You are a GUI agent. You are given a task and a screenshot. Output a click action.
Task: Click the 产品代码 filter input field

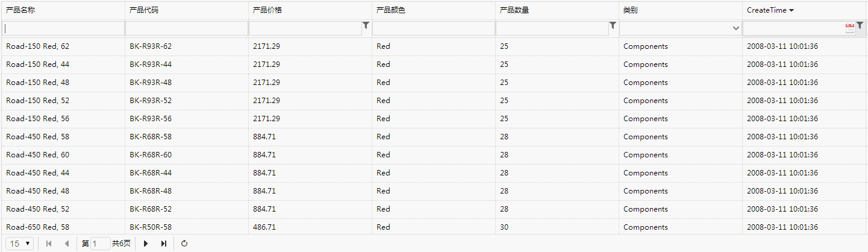point(187,28)
